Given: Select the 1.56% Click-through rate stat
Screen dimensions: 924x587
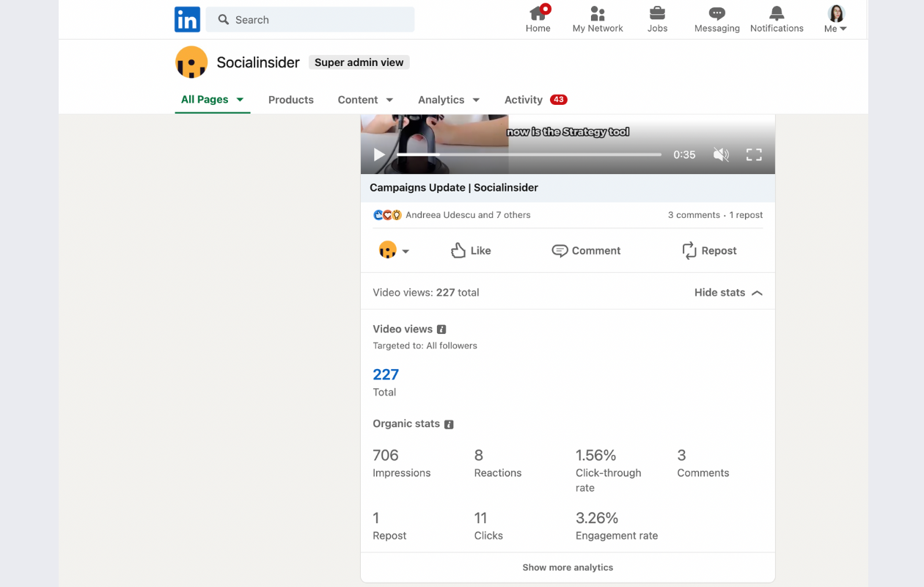Looking at the screenshot, I should click(609, 470).
